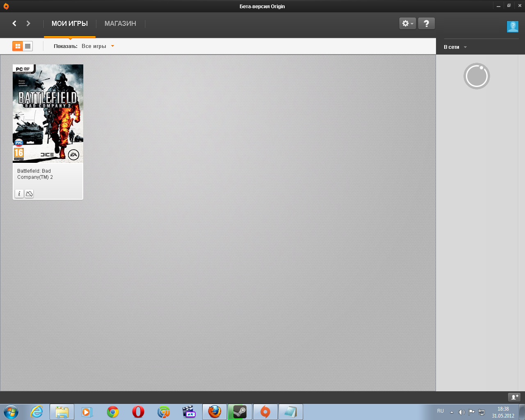This screenshot has height=420, width=525.
Task: Expand the Все игры filter dropdown
Action: (x=98, y=46)
